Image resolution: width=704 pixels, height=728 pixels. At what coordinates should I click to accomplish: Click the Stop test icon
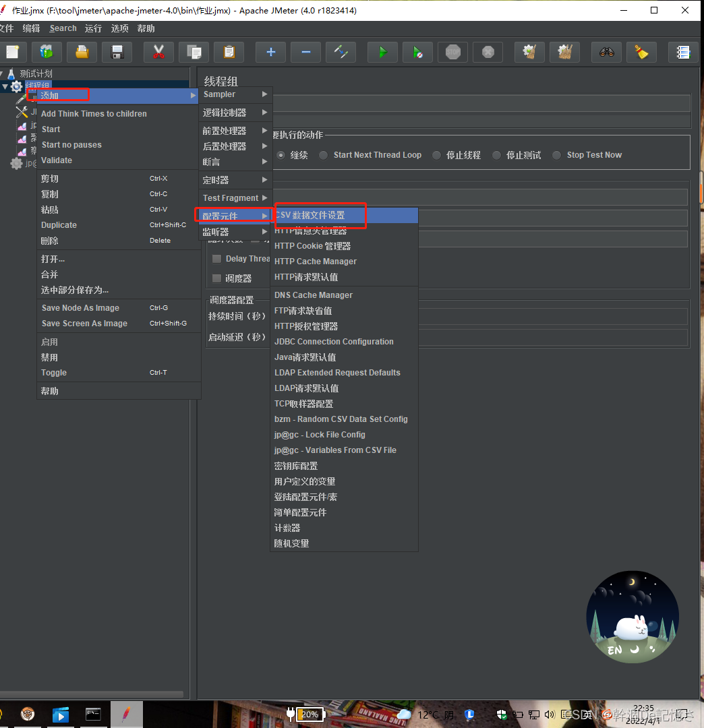click(x=453, y=52)
